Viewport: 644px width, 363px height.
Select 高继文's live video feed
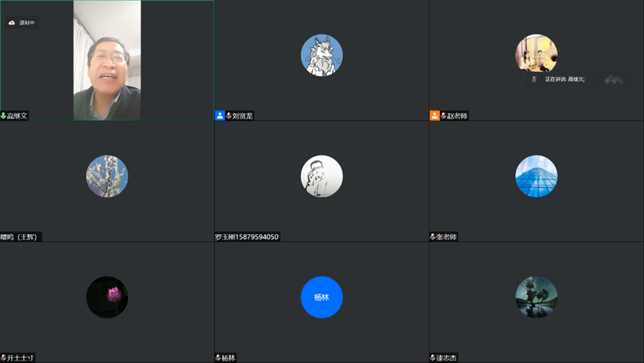[106, 60]
